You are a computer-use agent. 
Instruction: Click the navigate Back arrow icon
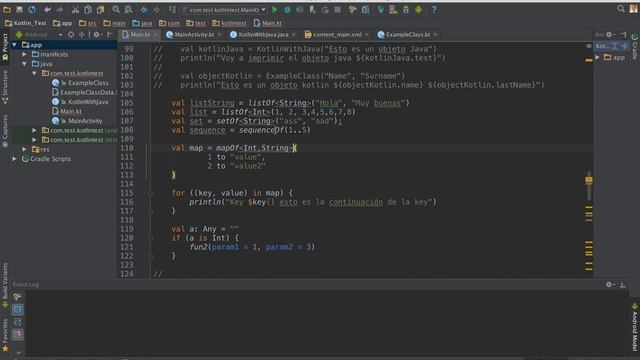tap(144, 9)
